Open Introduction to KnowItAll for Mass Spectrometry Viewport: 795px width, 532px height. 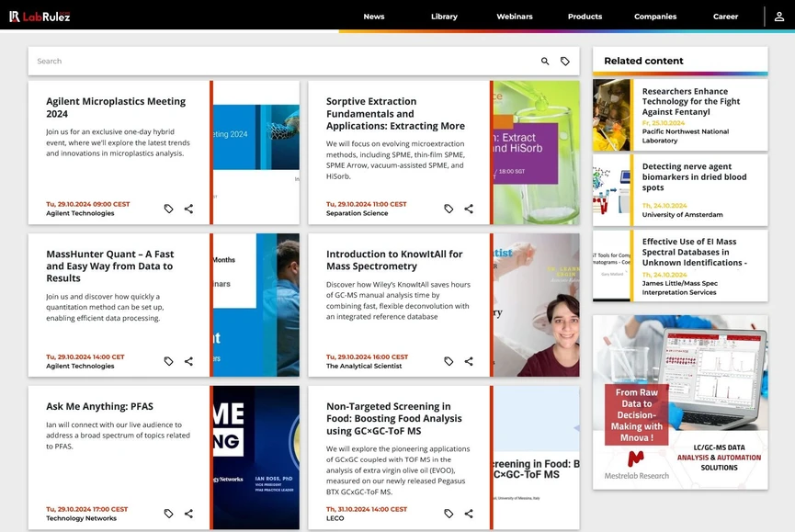tap(394, 260)
